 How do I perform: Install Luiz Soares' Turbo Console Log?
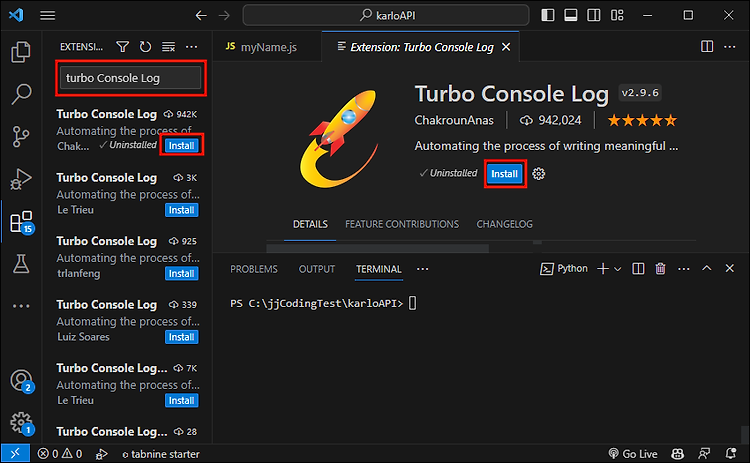pyautogui.click(x=181, y=337)
